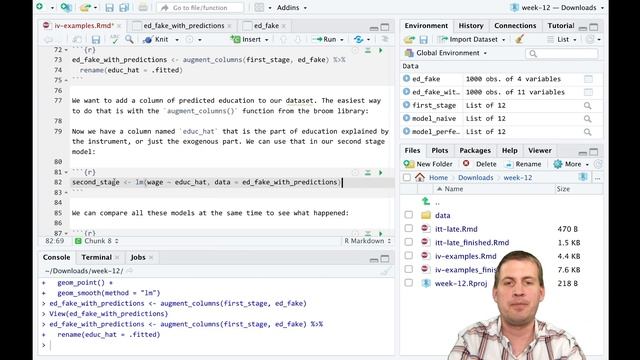Check the iv-examples.Rmd file checkbox
This screenshot has height=360, width=640.
pyautogui.click(x=409, y=256)
